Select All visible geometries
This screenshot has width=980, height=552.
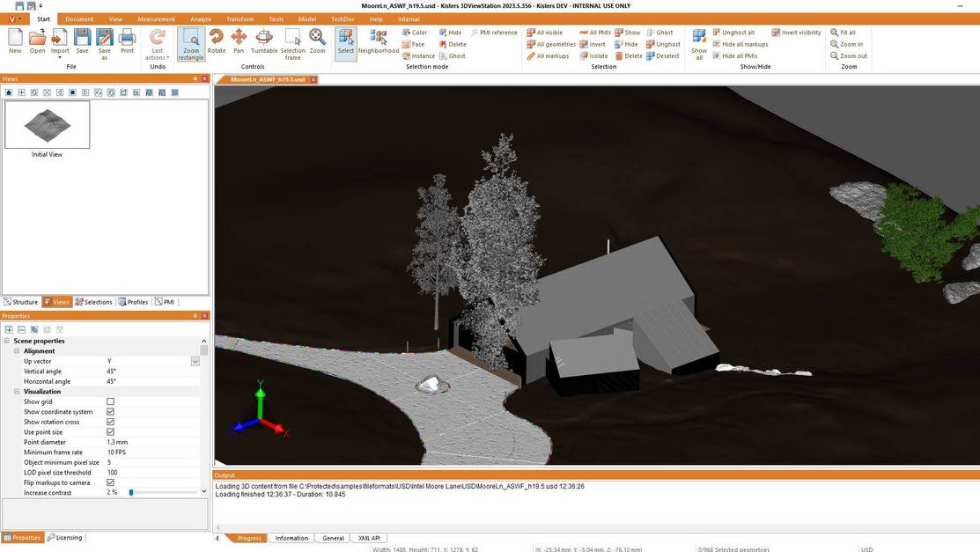coord(544,33)
